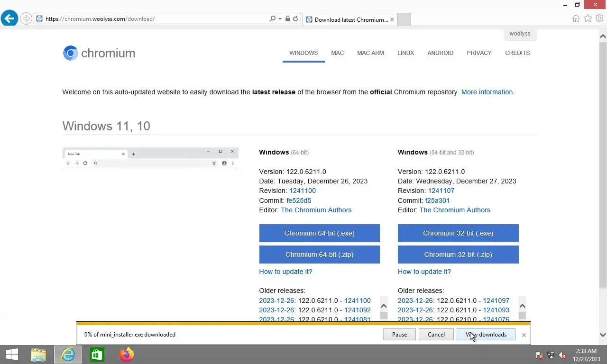
Task: Open The Chromium Authors link under 64-bit
Action: 316,210
